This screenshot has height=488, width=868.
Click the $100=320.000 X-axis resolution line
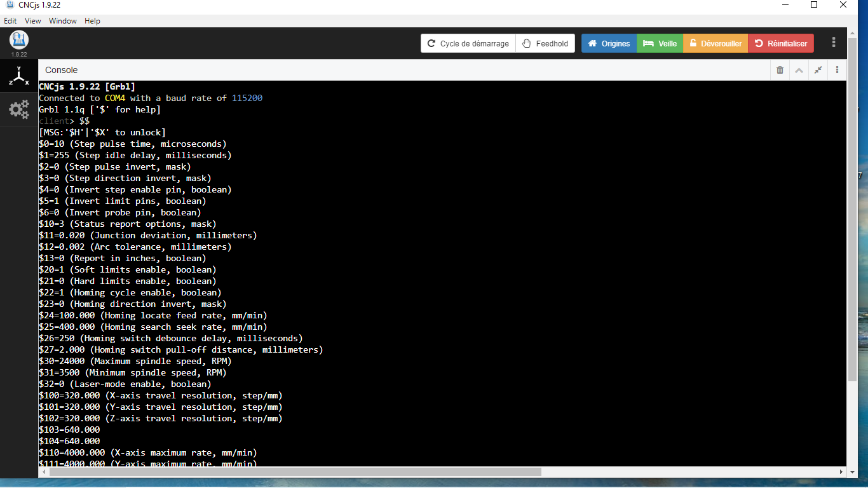(161, 395)
